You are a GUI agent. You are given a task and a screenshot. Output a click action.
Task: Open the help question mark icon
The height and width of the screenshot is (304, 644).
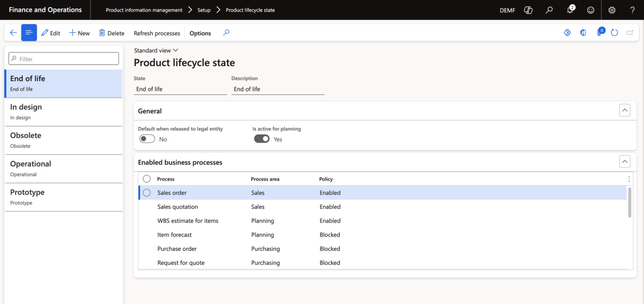click(632, 10)
